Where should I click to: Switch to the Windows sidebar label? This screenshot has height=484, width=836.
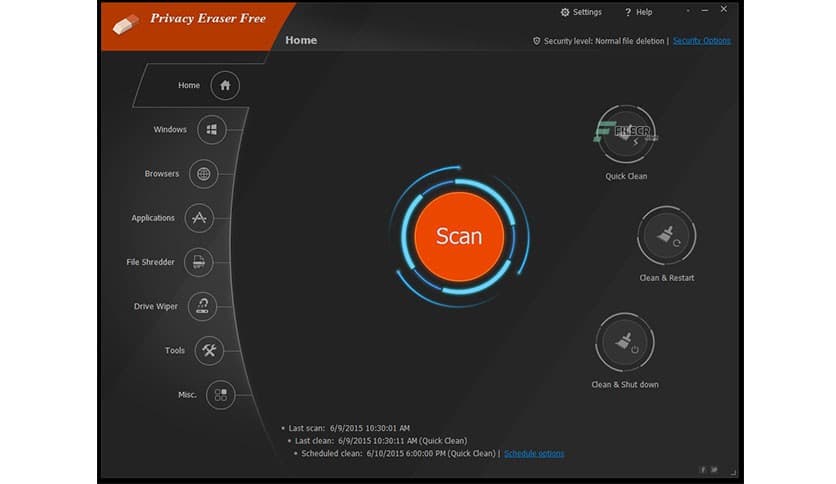pos(170,130)
